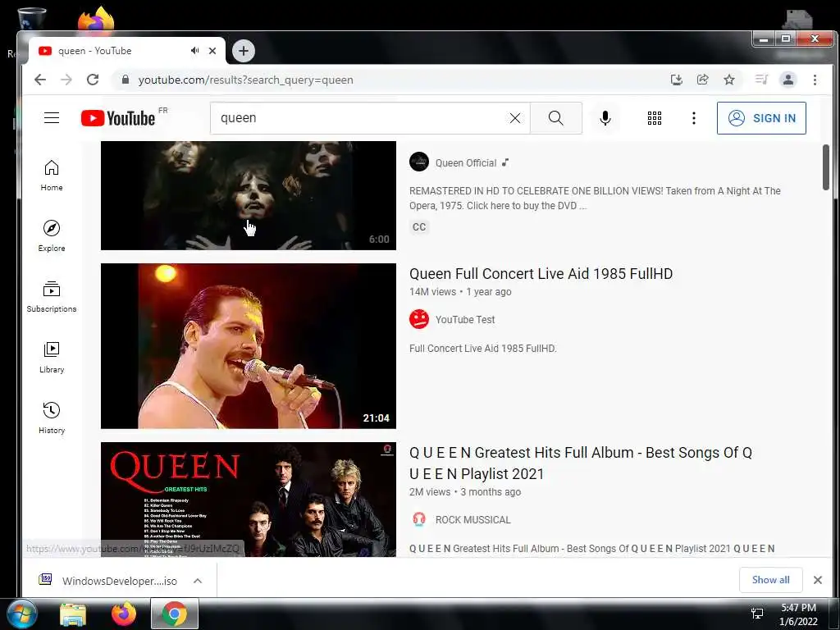Open Explore in sidebar

(x=52, y=236)
